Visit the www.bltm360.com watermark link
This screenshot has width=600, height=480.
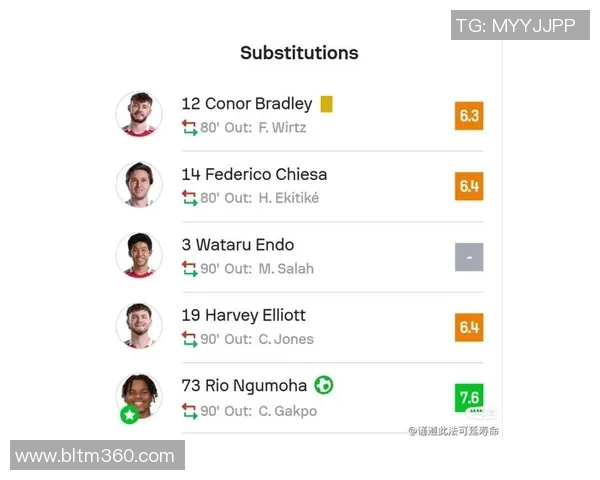tap(96, 456)
